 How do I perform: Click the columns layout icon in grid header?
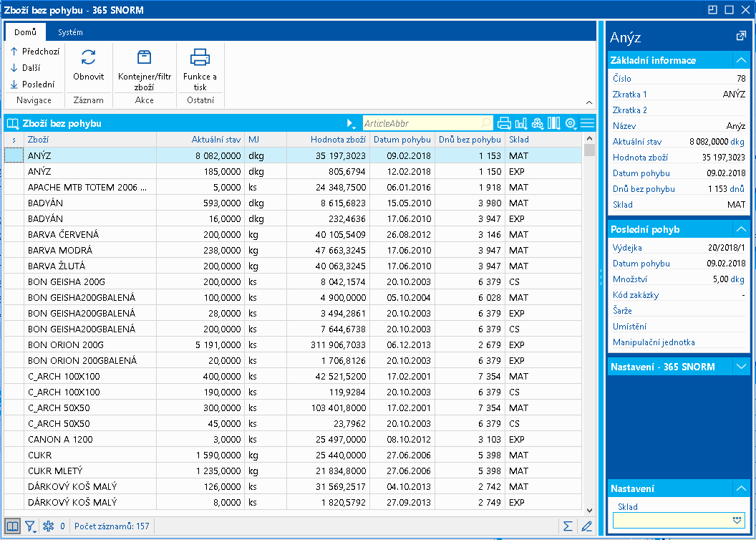click(553, 123)
